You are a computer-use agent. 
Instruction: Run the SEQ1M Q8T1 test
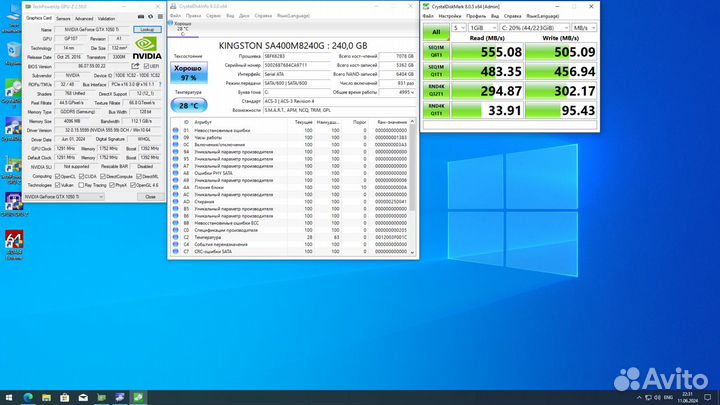436,52
